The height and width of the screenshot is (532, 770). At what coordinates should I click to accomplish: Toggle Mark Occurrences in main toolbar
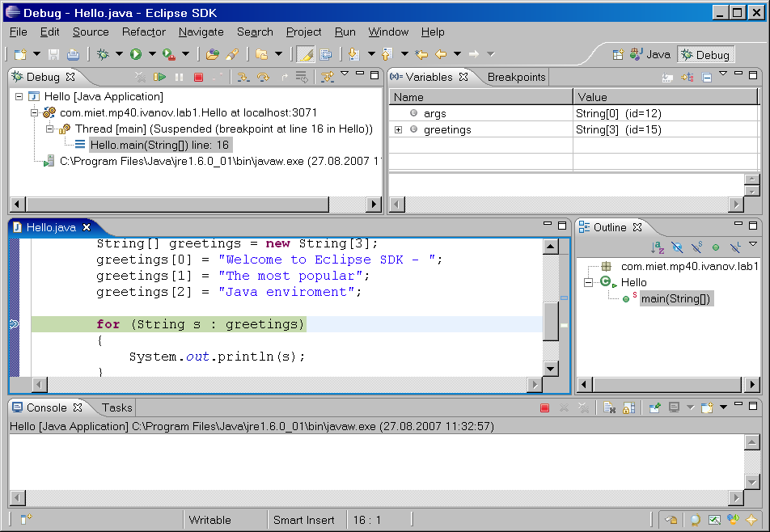point(306,54)
